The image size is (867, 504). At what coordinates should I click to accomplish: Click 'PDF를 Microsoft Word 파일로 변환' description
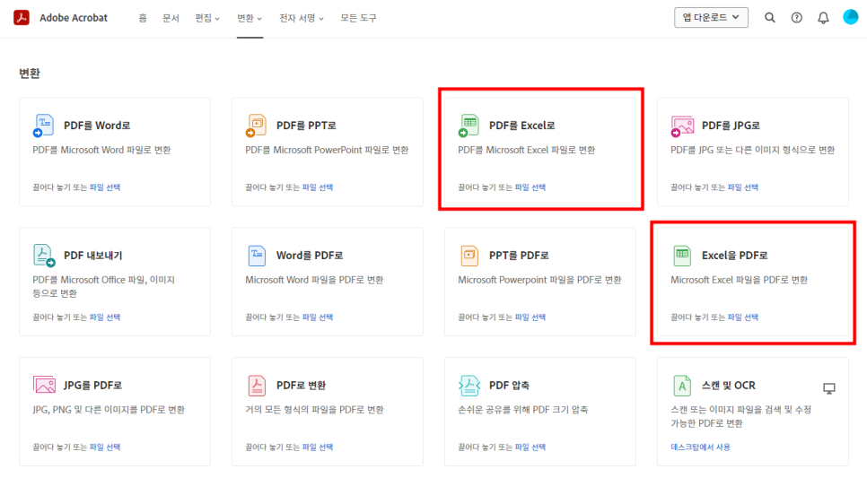point(101,150)
